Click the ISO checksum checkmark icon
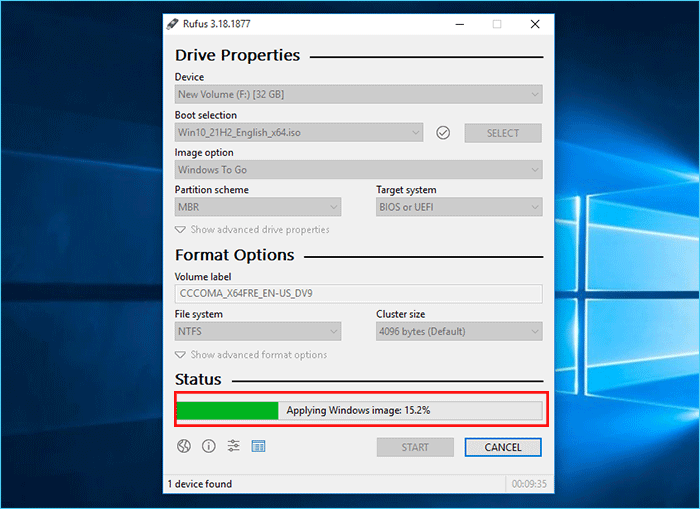This screenshot has height=509, width=700. tap(443, 133)
